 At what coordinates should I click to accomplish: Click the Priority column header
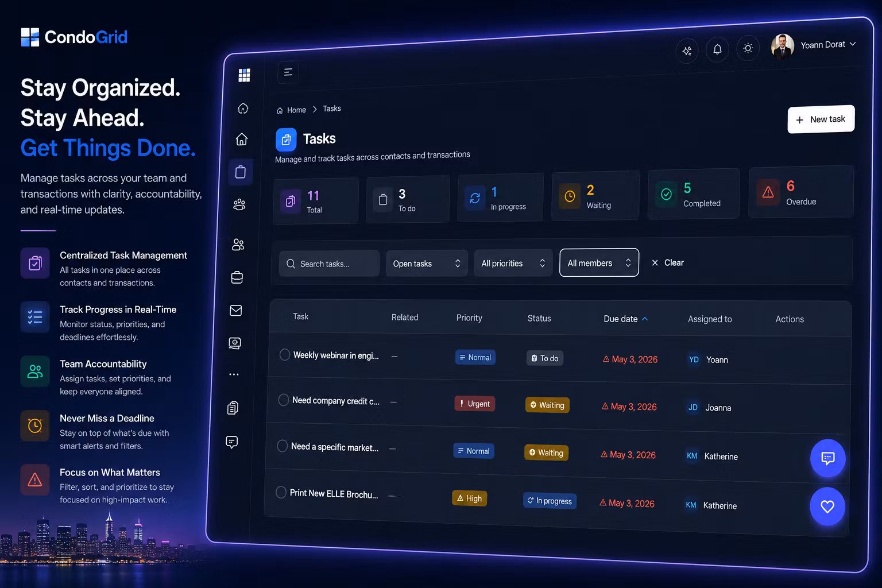tap(469, 318)
